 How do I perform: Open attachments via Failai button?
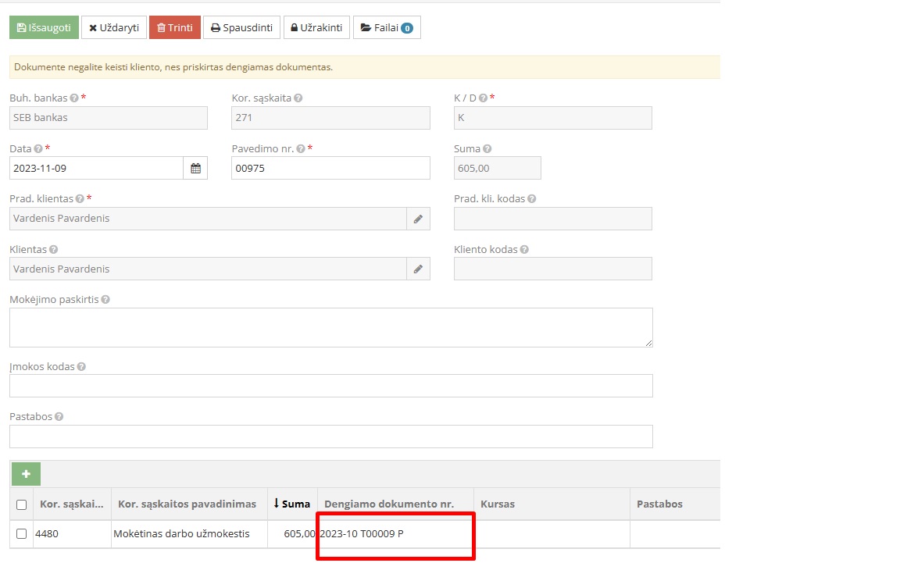(x=386, y=27)
